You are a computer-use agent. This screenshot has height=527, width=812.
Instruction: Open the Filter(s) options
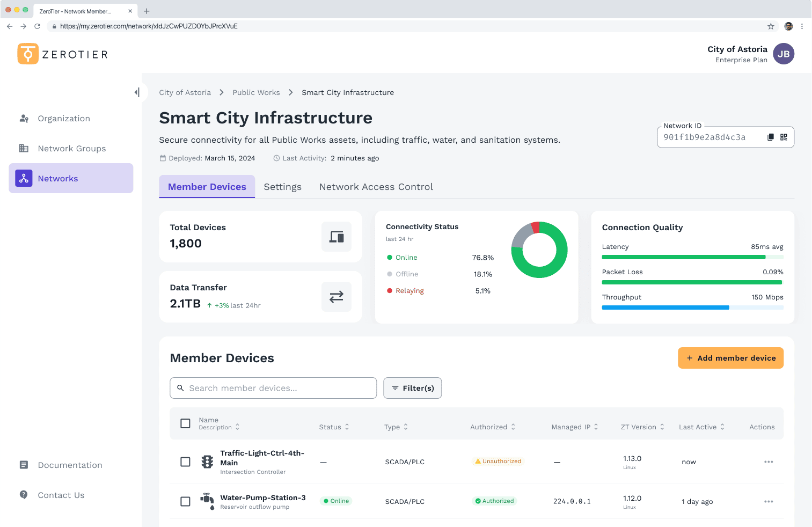click(412, 388)
